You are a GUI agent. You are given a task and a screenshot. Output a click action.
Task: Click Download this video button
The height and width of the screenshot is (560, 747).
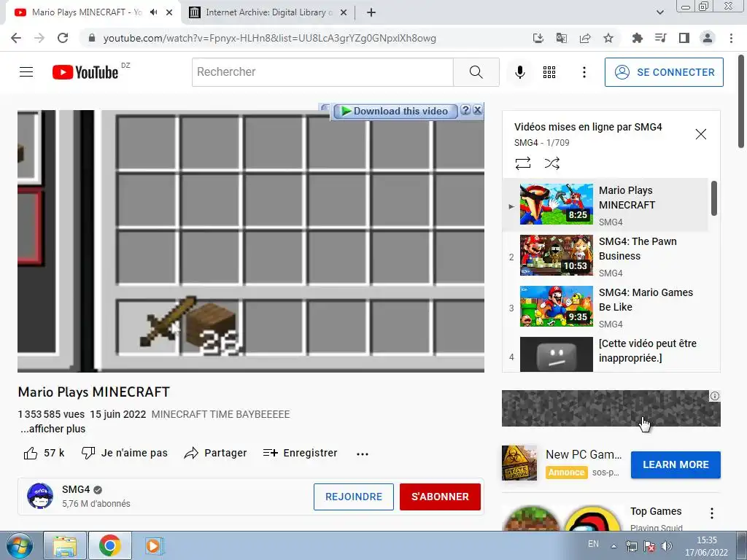[x=395, y=111]
